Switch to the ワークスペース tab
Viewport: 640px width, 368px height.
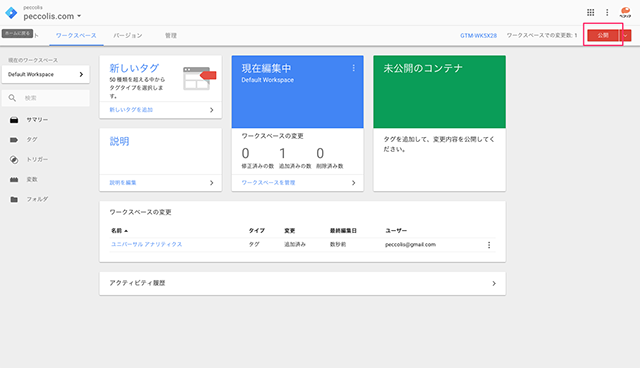point(76,35)
